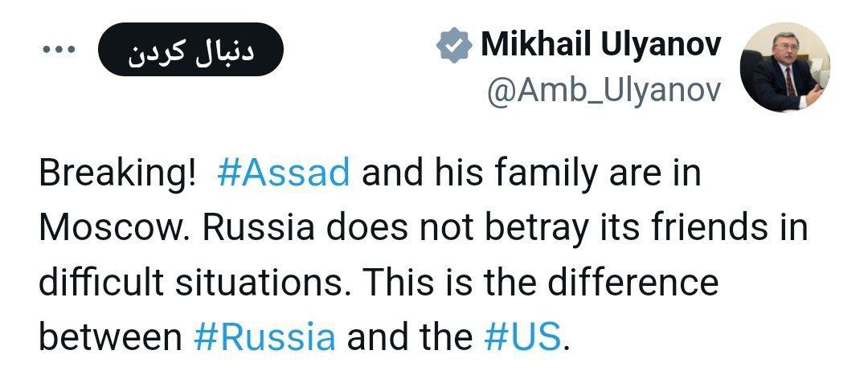Click the word "between" before #Russia
This screenshot has width=868, height=383.
point(110,336)
